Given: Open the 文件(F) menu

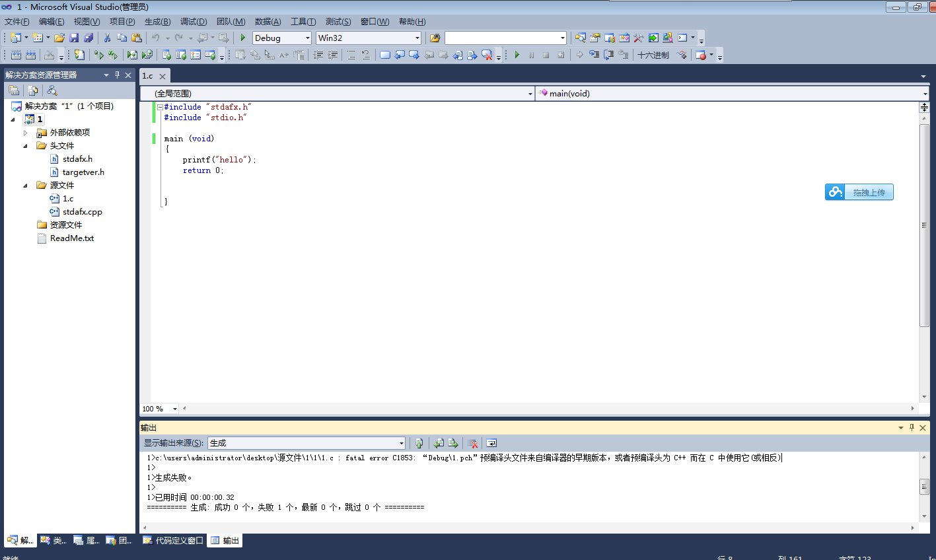Looking at the screenshot, I should 17,22.
